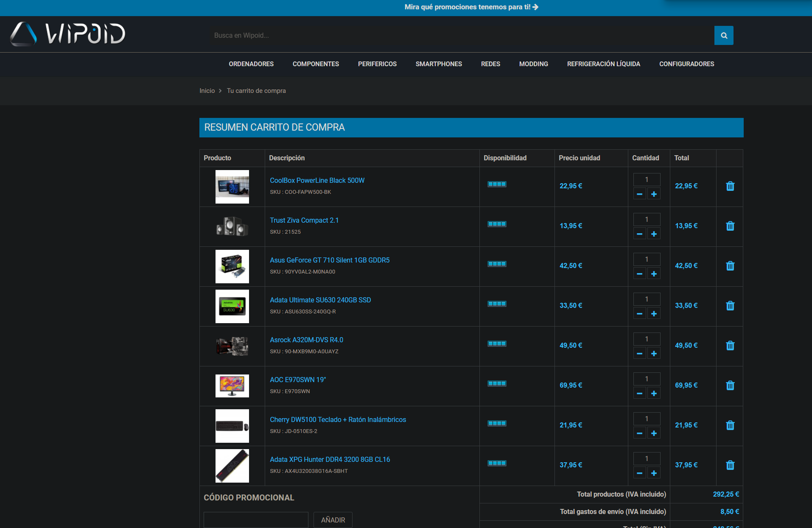This screenshot has width=812, height=528.
Task: Open the MODDING menu
Action: (x=534, y=64)
